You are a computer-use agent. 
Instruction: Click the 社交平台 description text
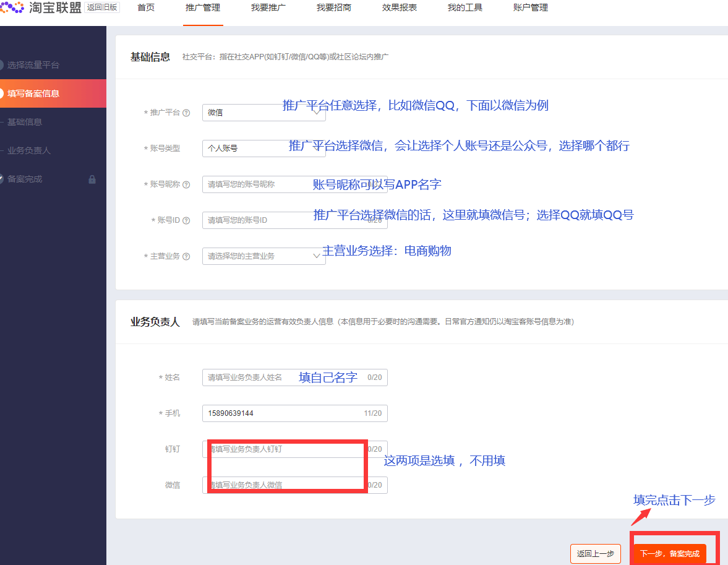click(x=285, y=57)
